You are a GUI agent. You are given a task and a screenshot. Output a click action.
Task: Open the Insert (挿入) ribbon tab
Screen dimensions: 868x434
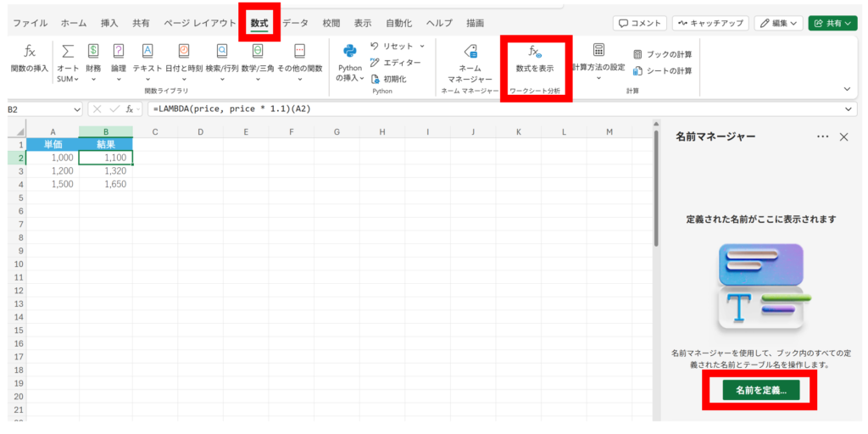pyautogui.click(x=109, y=23)
